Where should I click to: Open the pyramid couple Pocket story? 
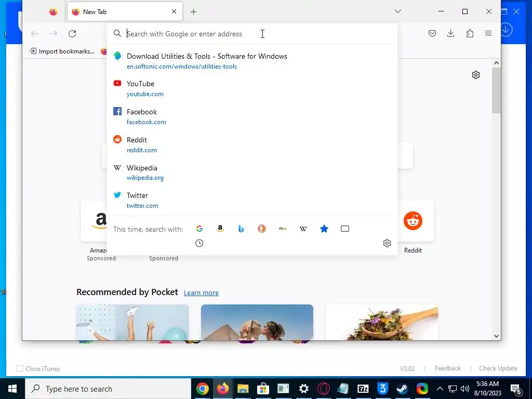pos(257,322)
